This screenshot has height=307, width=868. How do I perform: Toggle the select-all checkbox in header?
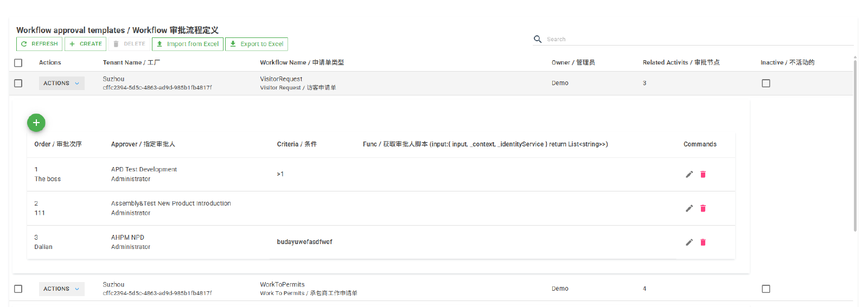click(18, 63)
